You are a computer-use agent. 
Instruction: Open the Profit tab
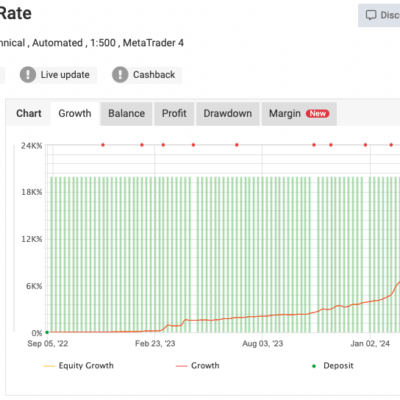point(174,113)
